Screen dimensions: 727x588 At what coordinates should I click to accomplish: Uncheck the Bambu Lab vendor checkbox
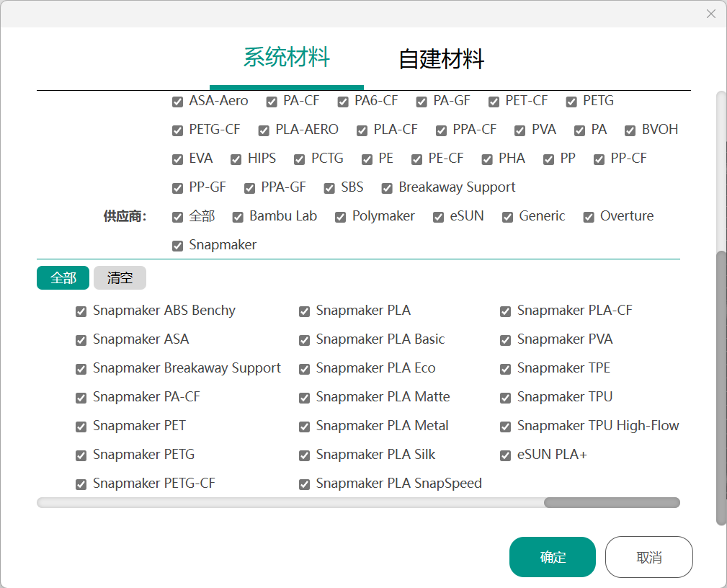(238, 217)
